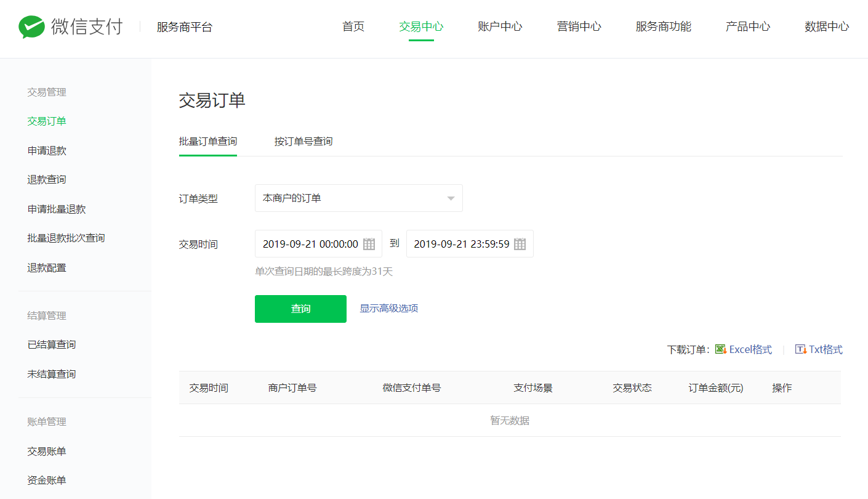Download orders in Txt格式
The height and width of the screenshot is (499, 868).
[826, 349]
